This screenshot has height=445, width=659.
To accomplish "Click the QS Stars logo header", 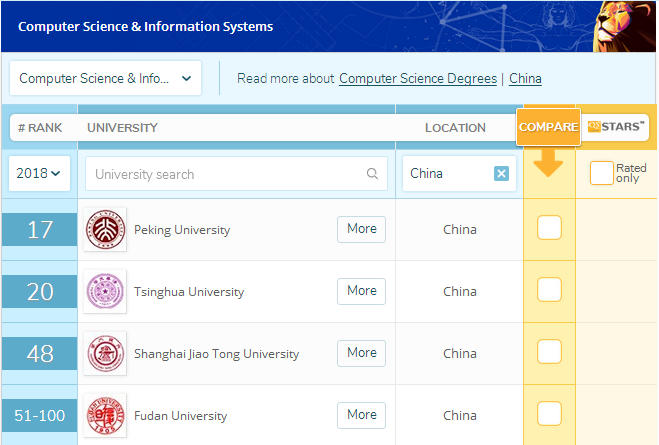I will [x=616, y=126].
